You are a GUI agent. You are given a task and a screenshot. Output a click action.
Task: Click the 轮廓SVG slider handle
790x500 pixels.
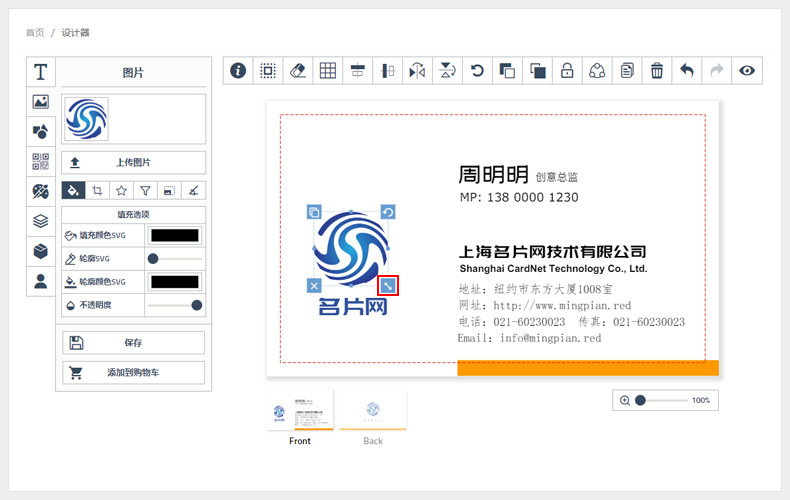pos(153,259)
